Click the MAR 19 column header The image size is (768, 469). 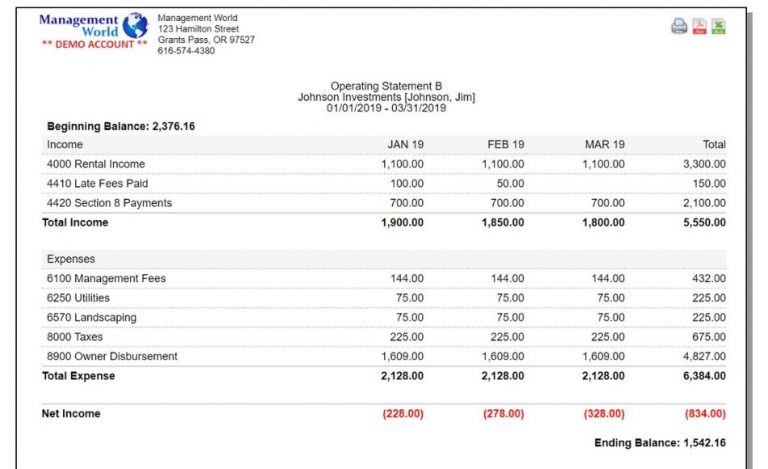[x=604, y=145]
